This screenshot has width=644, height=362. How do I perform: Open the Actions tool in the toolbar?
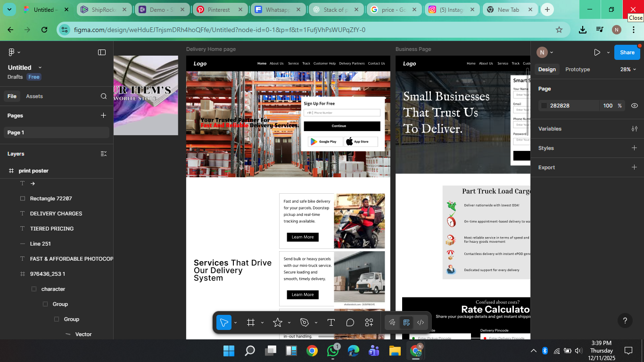click(369, 322)
